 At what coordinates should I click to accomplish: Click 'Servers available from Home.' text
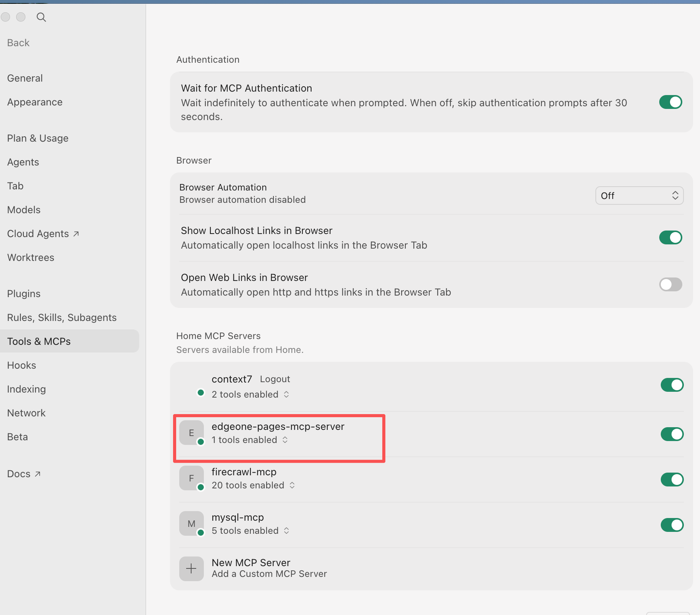(240, 350)
